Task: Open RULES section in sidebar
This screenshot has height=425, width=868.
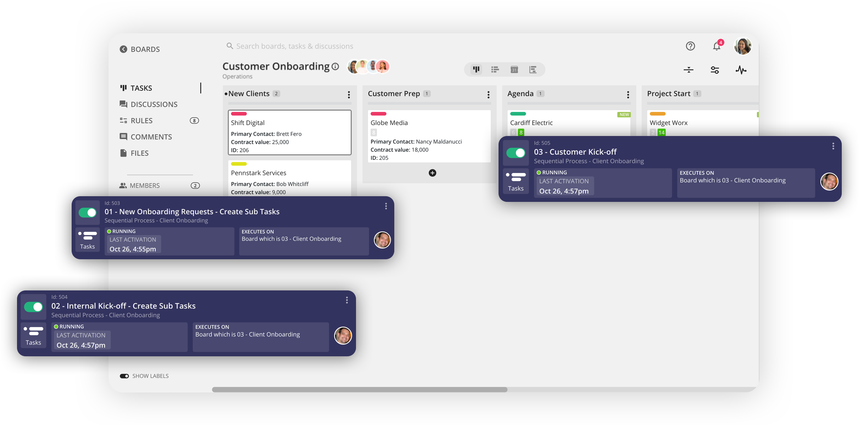Action: (141, 120)
